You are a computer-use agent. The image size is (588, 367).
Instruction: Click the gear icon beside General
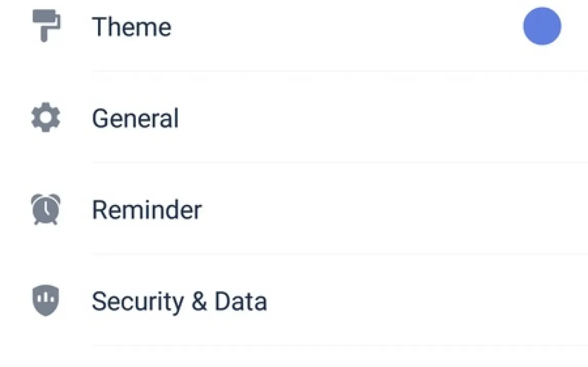pyautogui.click(x=46, y=118)
